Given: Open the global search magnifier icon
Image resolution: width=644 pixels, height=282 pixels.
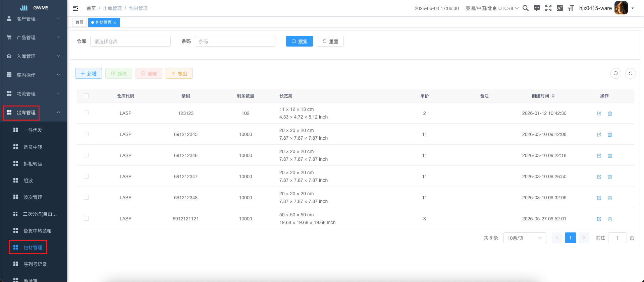Looking at the screenshot, I should click(x=526, y=8).
